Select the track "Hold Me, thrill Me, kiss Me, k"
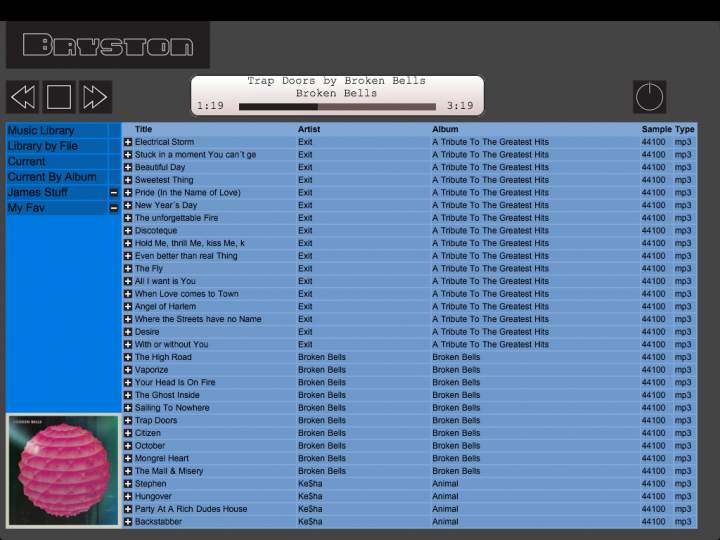Viewport: 720px width, 540px height. pos(190,243)
